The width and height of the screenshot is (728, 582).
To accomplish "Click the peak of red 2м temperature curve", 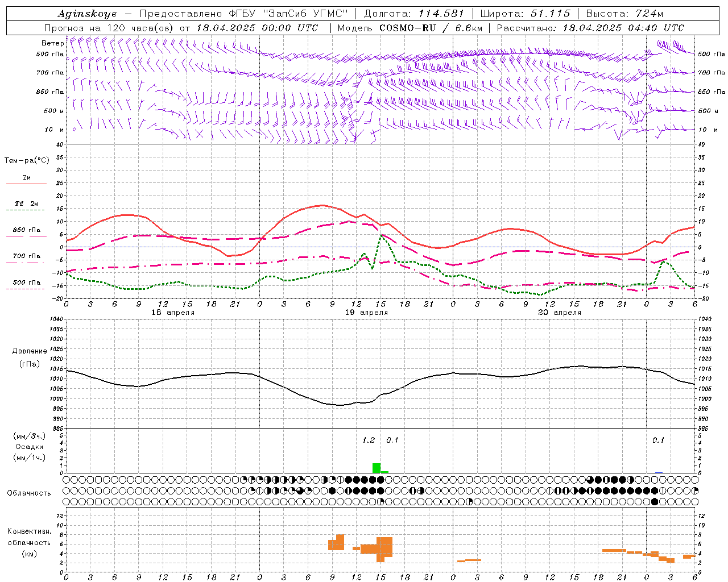I will click(322, 205).
